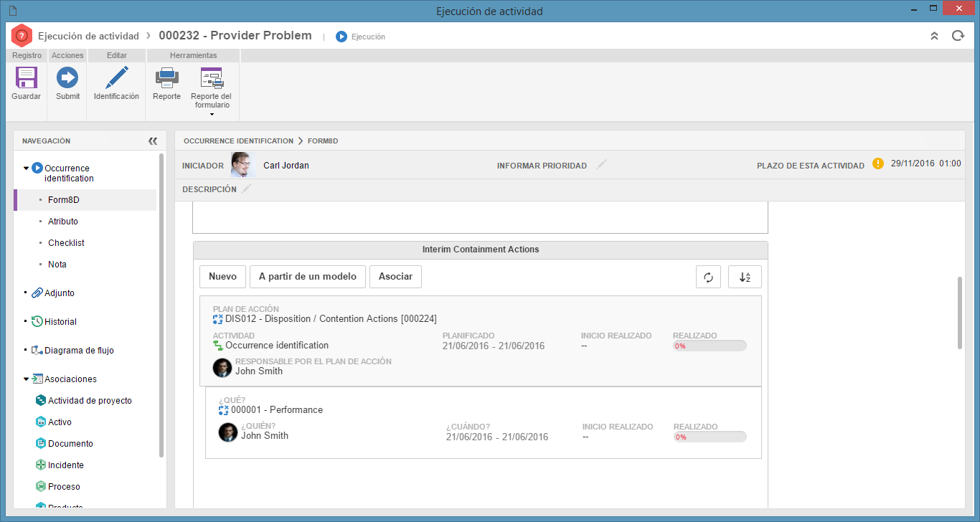Open the Identificación pencil tool

pos(116,77)
